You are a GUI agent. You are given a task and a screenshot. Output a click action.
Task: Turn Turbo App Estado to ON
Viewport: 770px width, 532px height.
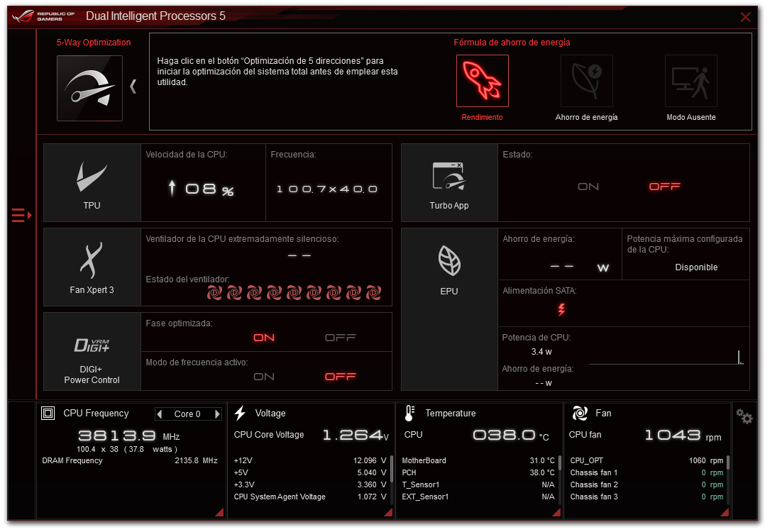coord(588,187)
